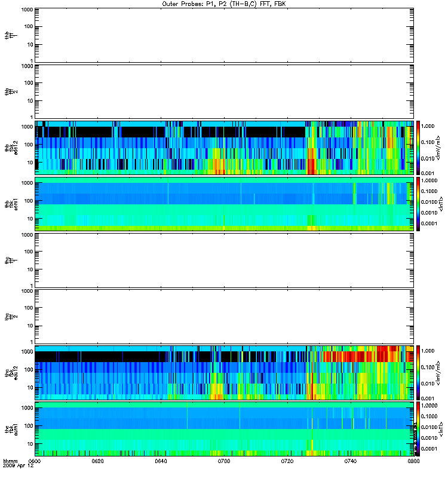
Task: Click the 'thb fbk scm1' panel label
Action: (x=11, y=204)
